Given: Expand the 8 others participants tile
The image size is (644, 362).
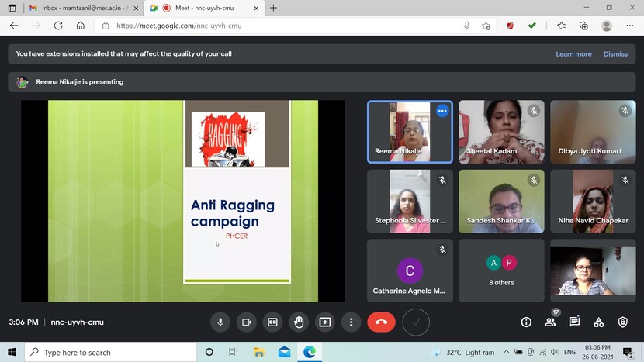Looking at the screenshot, I should (501, 271).
